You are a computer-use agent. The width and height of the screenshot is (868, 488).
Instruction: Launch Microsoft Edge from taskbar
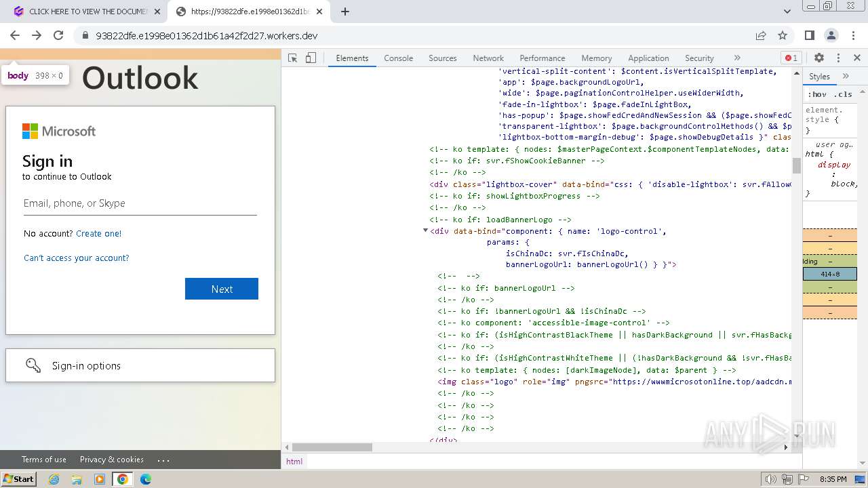(x=146, y=479)
